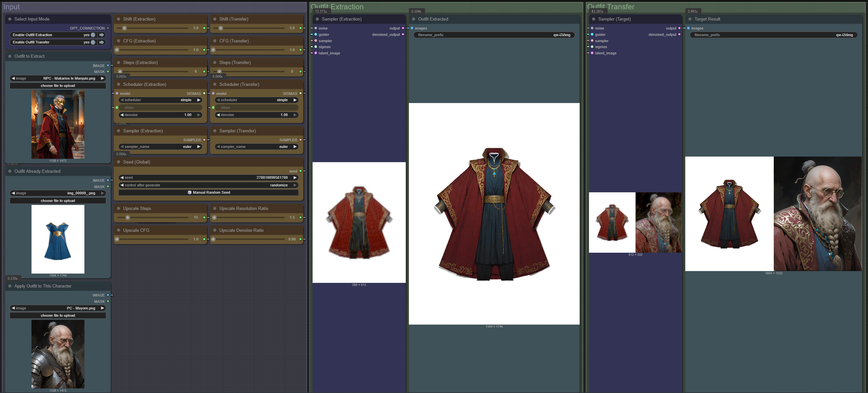Collapse the Select Input Mode node dot
The image size is (868, 393).
tap(10, 19)
